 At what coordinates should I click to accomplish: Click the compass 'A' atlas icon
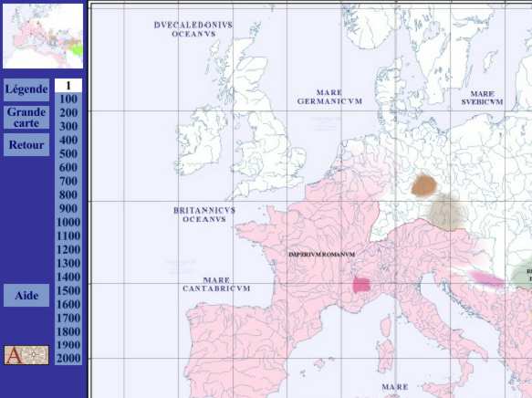click(26, 355)
